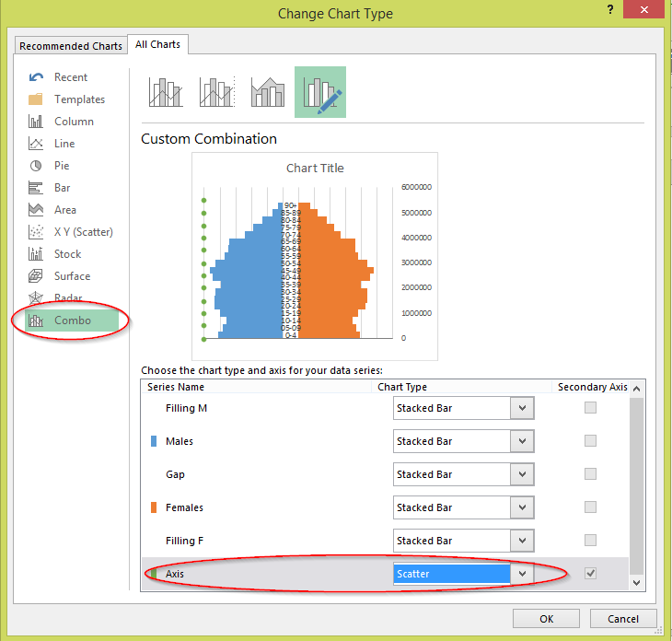The height and width of the screenshot is (641, 672).
Task: Click the blue Males series color marker
Action: tap(154, 441)
